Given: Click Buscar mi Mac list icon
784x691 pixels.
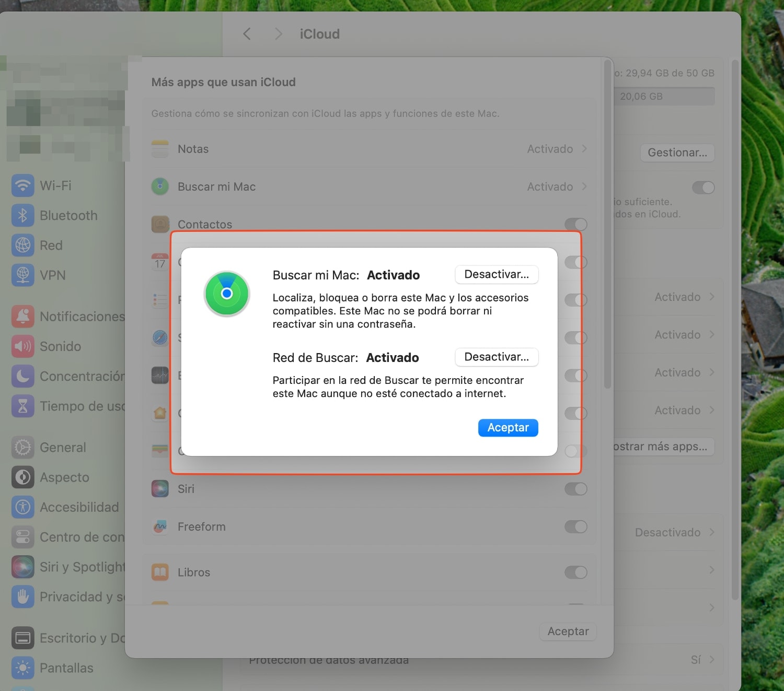Looking at the screenshot, I should click(160, 186).
